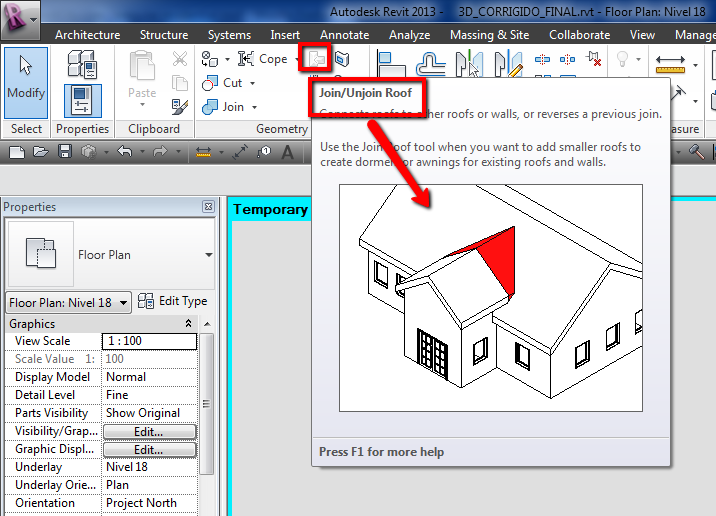
Task: Select Match Type Properties paintbrush tool
Action: (x=180, y=107)
